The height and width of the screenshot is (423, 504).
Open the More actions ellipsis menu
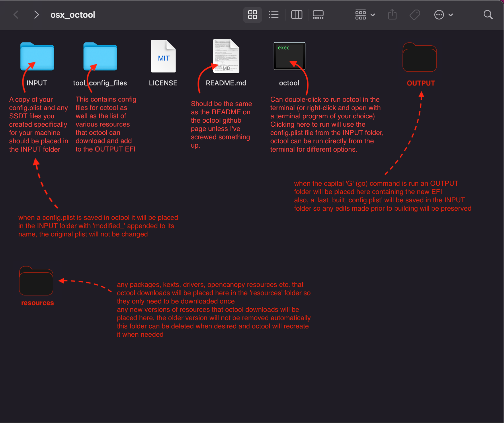coord(439,15)
